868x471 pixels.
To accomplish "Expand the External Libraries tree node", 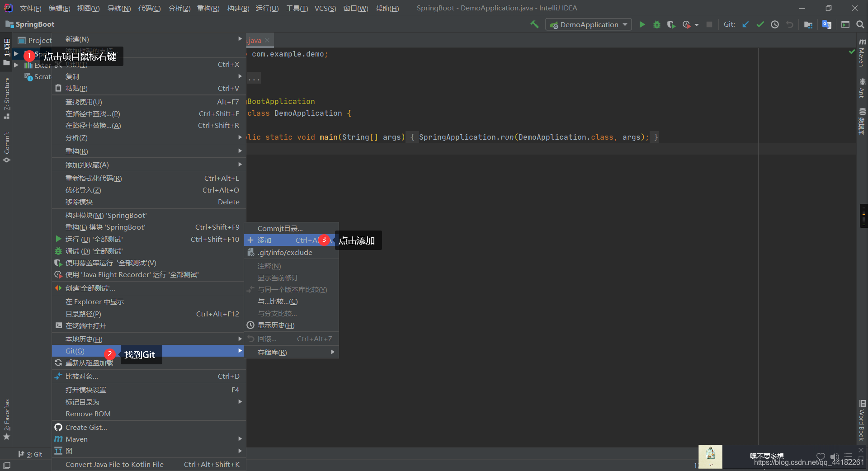I will click(16, 65).
